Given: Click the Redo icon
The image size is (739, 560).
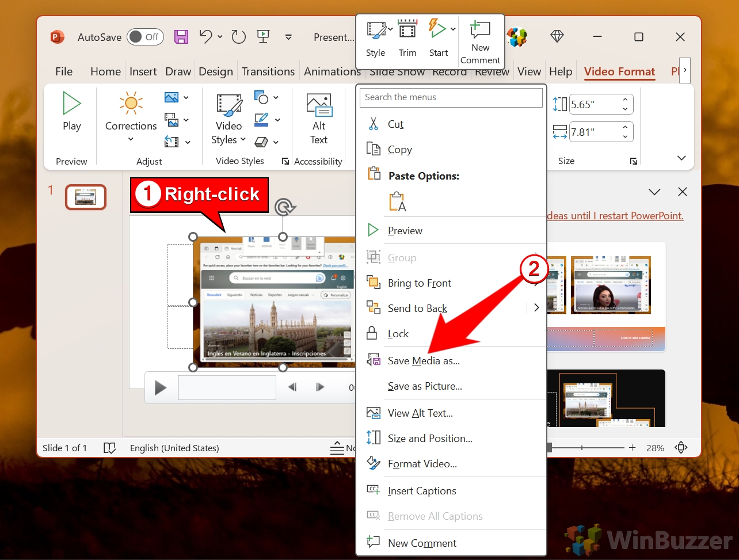Looking at the screenshot, I should point(239,37).
